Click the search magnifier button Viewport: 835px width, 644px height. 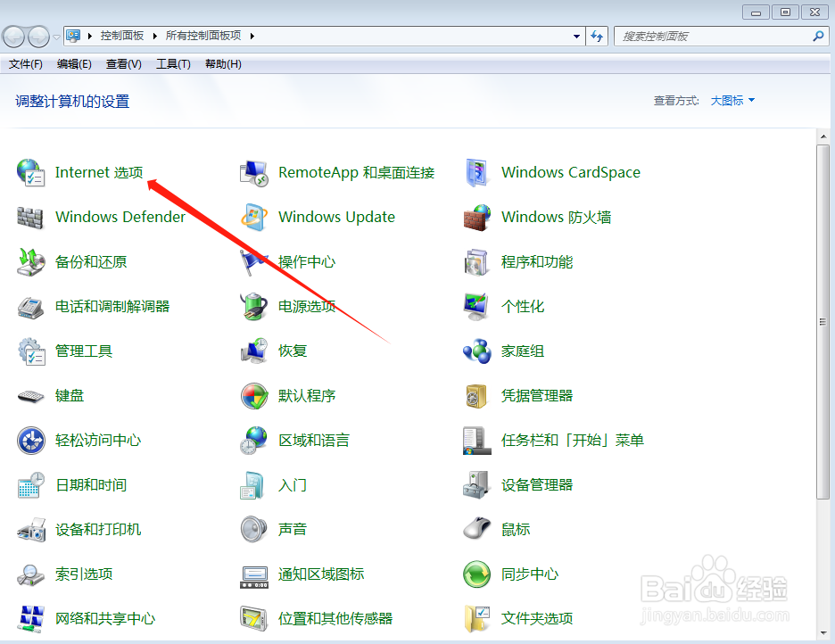pos(818,37)
